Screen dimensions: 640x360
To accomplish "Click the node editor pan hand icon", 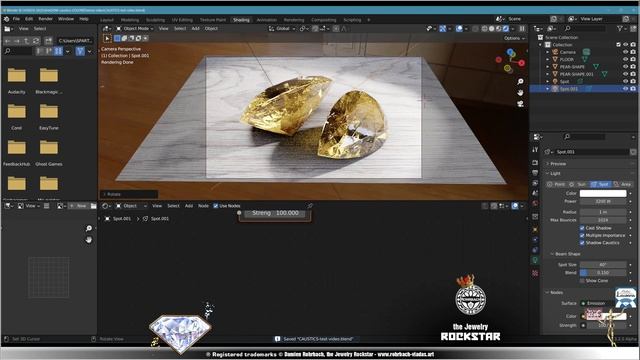I will 89,240.
